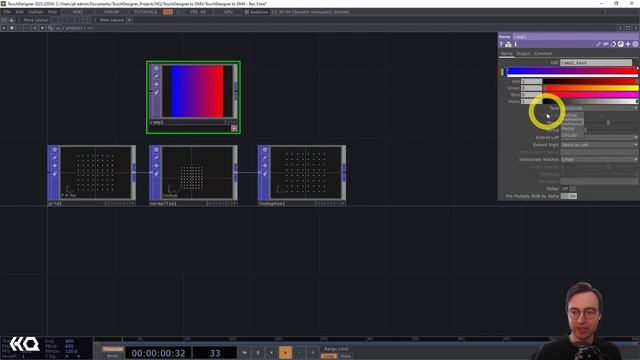This screenshot has width=640, height=360.
Task: Click the highlighted Play forward button
Action: pos(285,353)
